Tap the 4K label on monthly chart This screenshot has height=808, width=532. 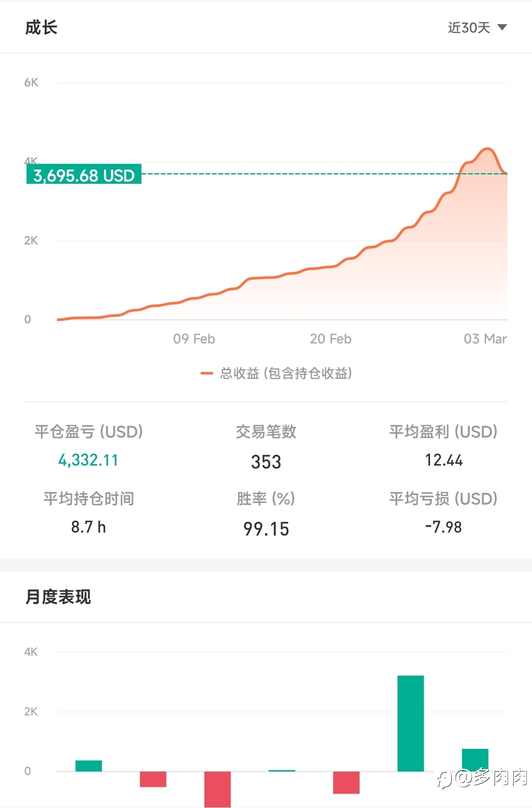click(31, 652)
